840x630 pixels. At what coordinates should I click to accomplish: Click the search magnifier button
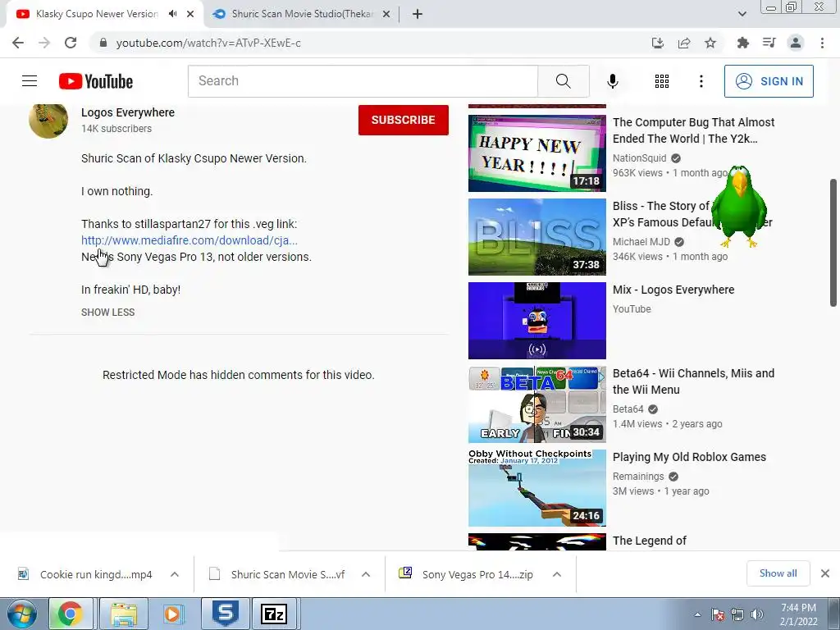563,81
